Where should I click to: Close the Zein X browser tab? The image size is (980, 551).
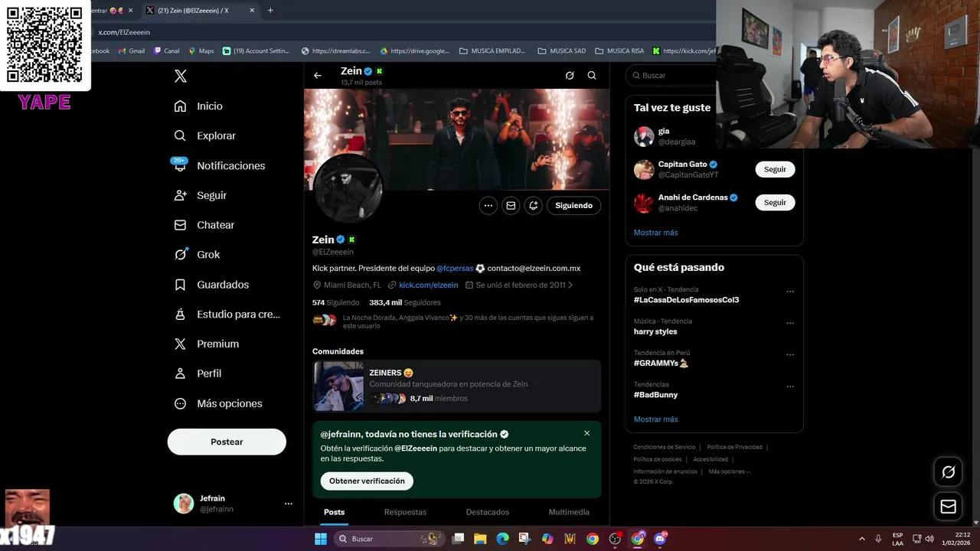click(252, 11)
